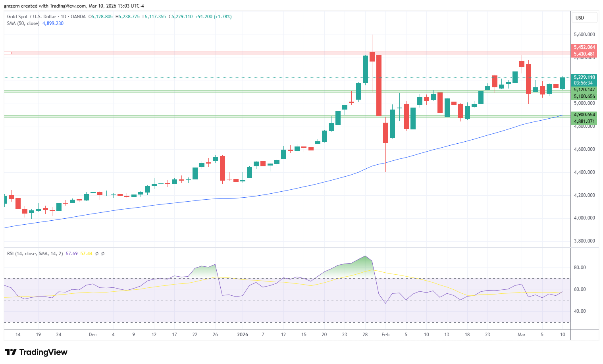
Task: Click the 60.00 level on the RSI axis
Action: click(580, 289)
